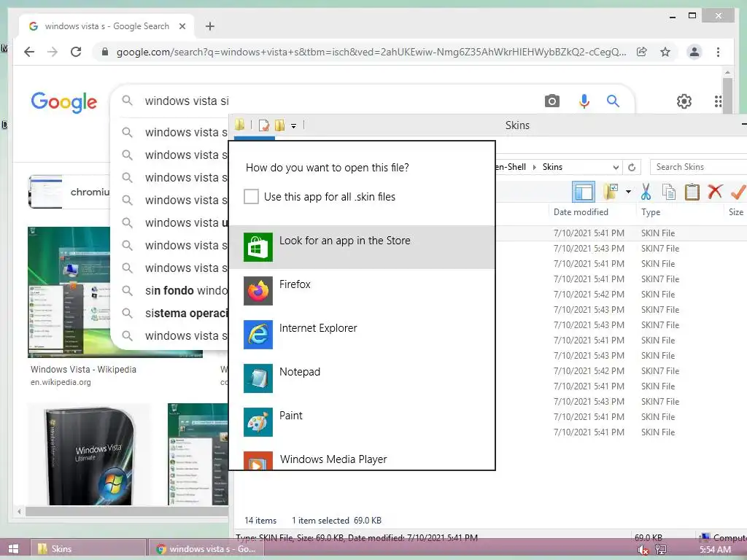Screen dimensions: 747x560
Task: Click the horizontal scrollbar left arrow
Action: point(19,511)
